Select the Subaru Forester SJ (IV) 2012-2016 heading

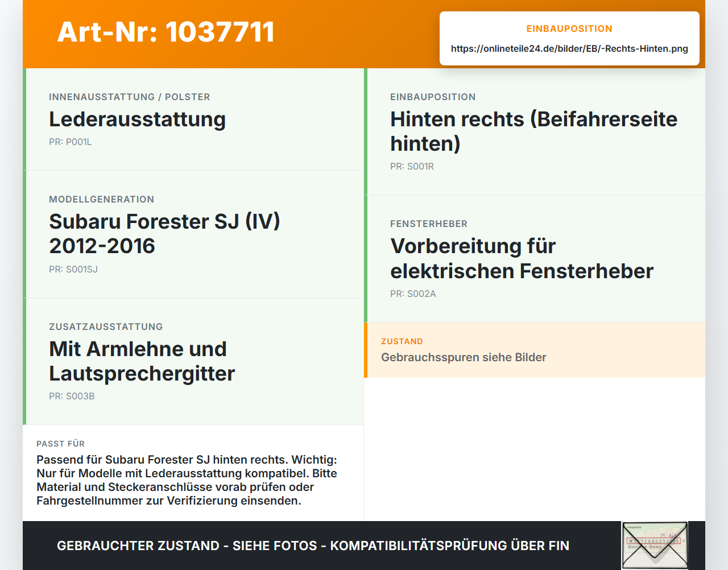pos(164,233)
